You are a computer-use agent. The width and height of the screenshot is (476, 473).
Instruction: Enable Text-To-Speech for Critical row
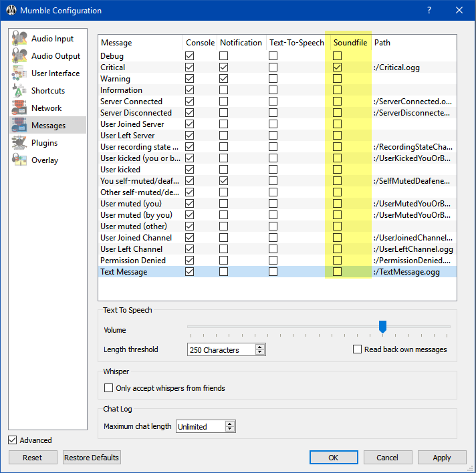point(273,67)
